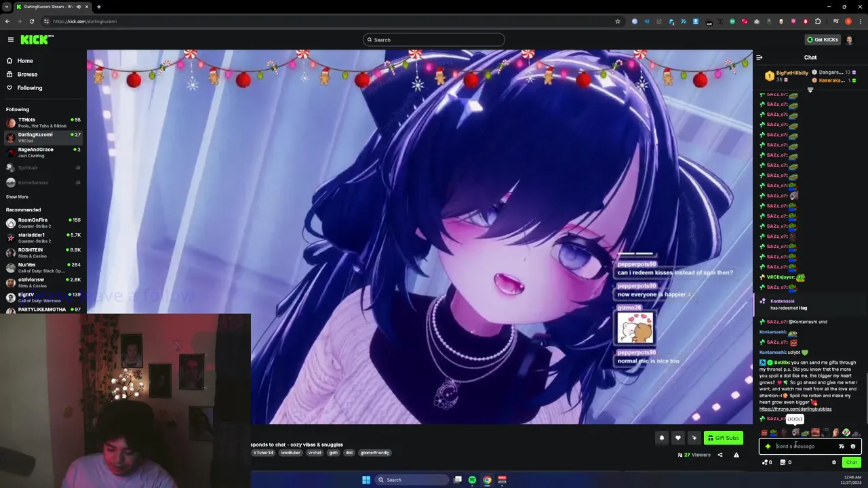Click the KICK logo
This screenshot has width=868, height=488.
click(x=37, y=40)
